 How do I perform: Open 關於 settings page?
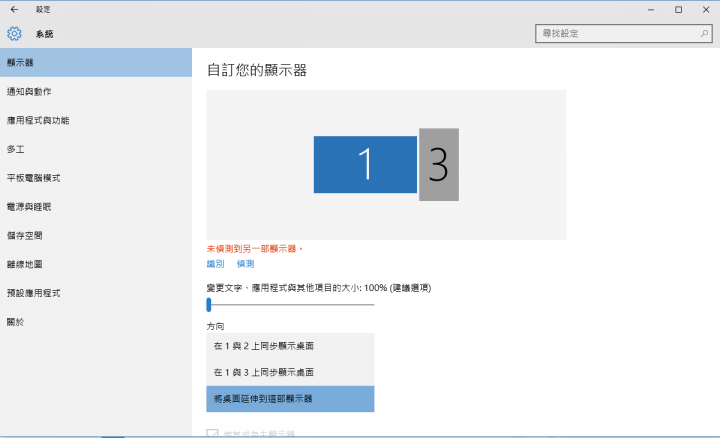click(x=96, y=322)
